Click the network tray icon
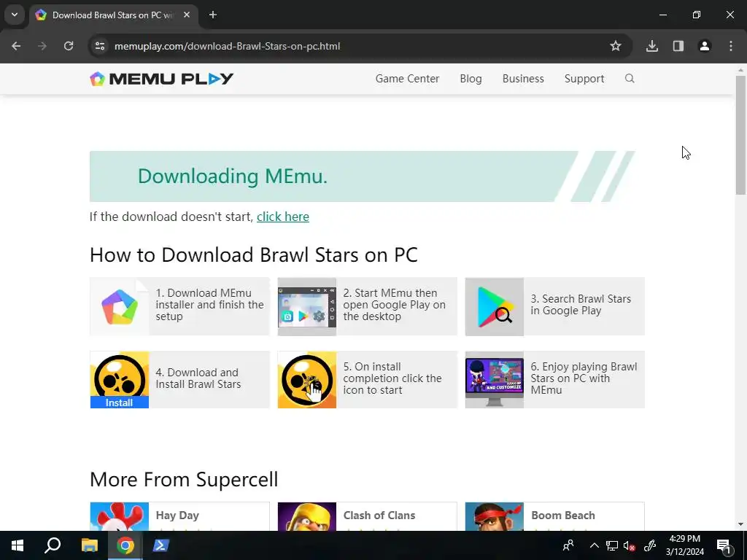Image resolution: width=747 pixels, height=560 pixels. [x=612, y=545]
